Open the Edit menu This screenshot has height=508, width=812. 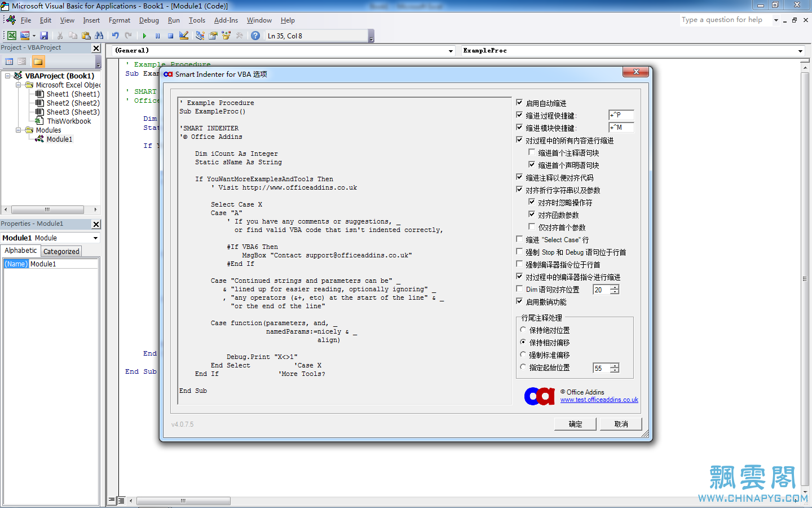[x=46, y=20]
